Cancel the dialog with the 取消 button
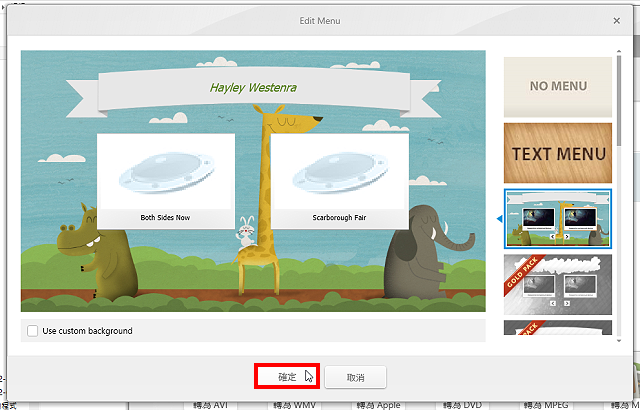This screenshot has width=640, height=410. pos(355,377)
